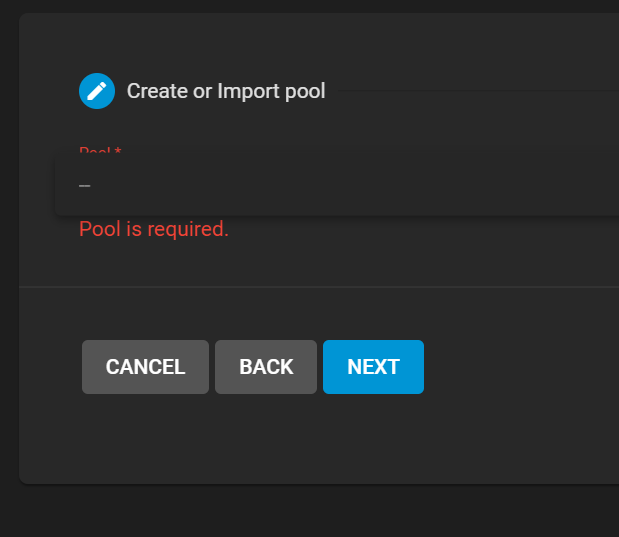The image size is (619, 537).
Task: Click the divider above the wizard buttons
Action: coord(319,287)
